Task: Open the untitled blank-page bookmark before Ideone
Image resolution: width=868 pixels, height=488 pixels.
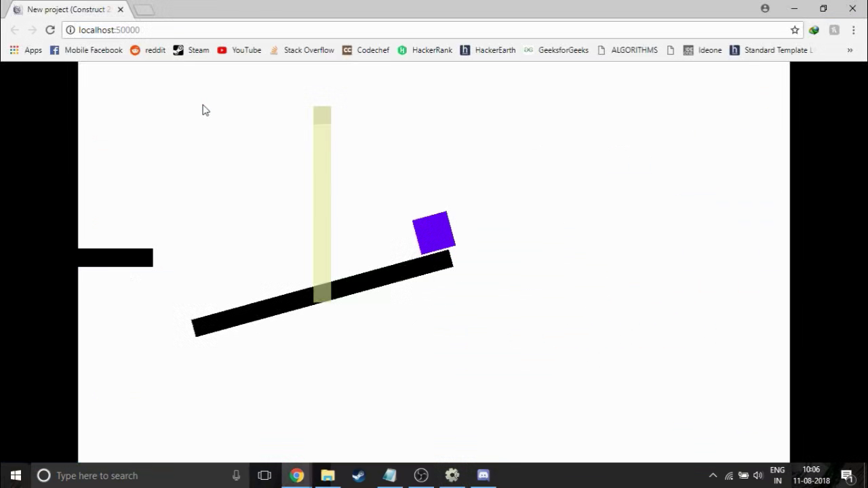Action: (671, 50)
